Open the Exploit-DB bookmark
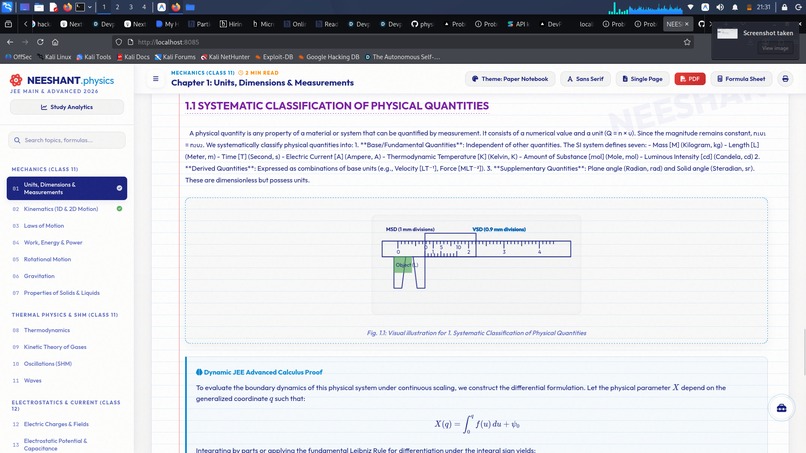 (x=274, y=57)
